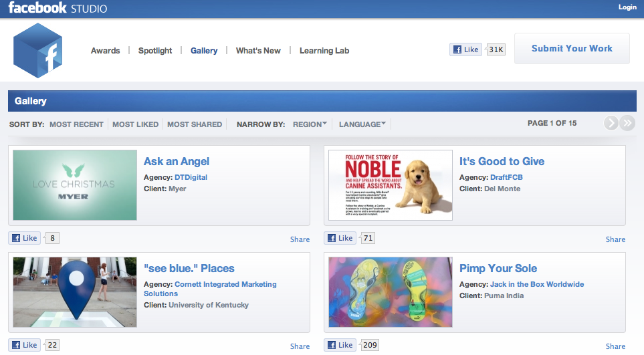Open the Learning Lab section
Screen dimensions: 644x355
click(324, 51)
